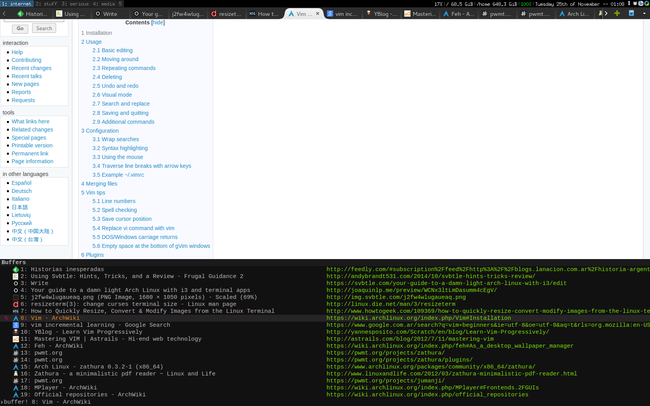Jump to section 2.1 Basic editing
Screen dimensions: 650x406
pyautogui.click(x=112, y=50)
